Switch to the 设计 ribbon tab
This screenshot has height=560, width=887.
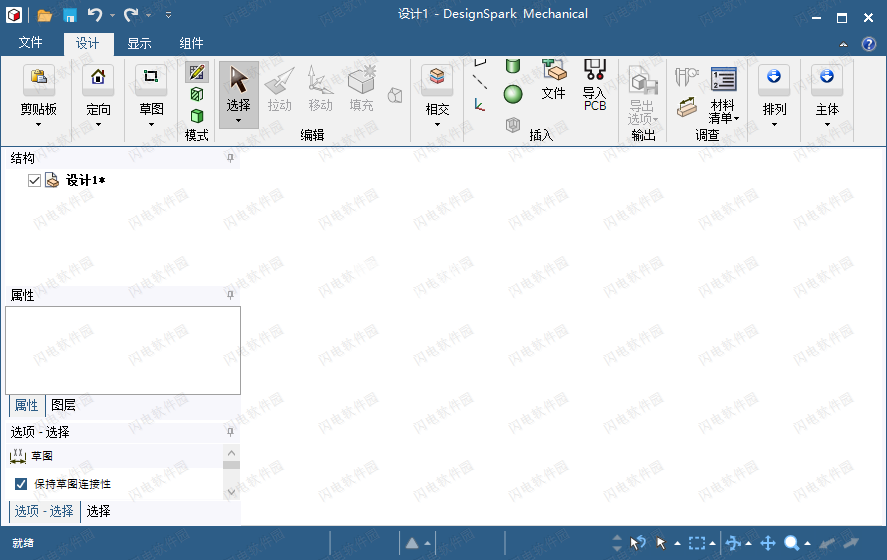pyautogui.click(x=87, y=44)
